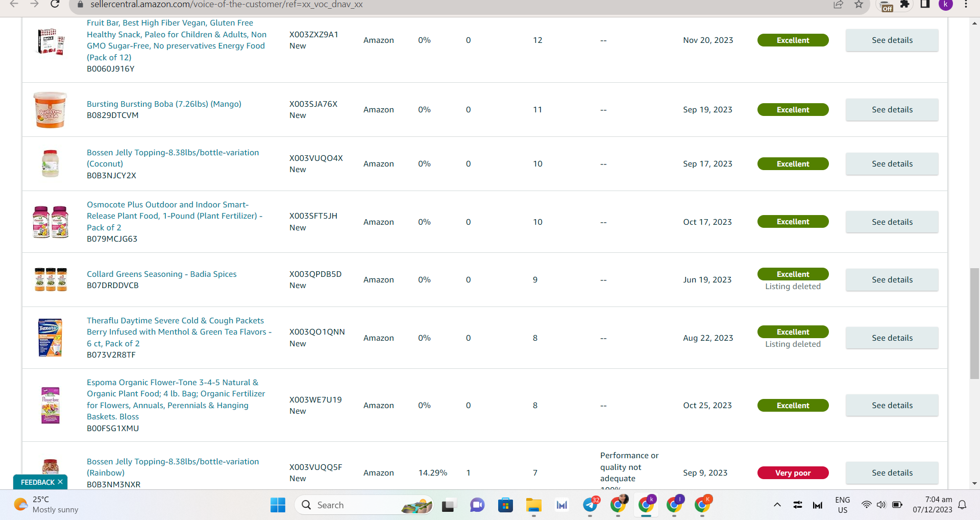The image size is (980, 520).
Task: Click the taskbar Search box
Action: click(364, 505)
